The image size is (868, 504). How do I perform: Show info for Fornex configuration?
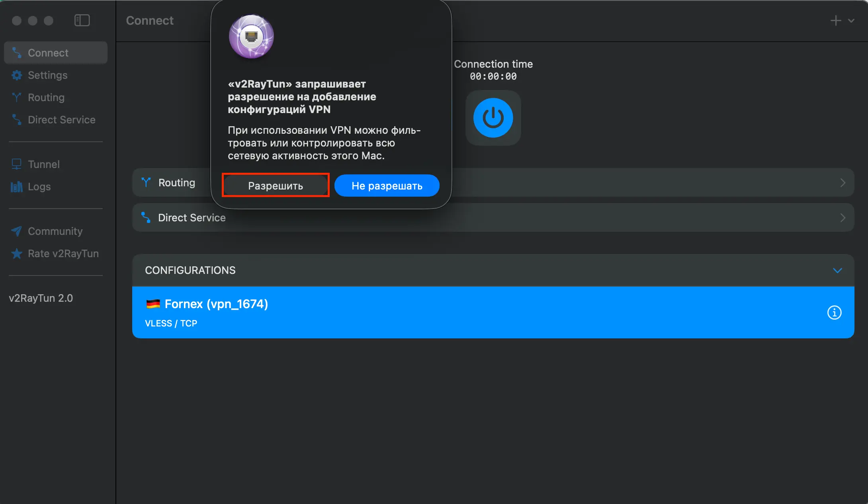[x=834, y=313]
